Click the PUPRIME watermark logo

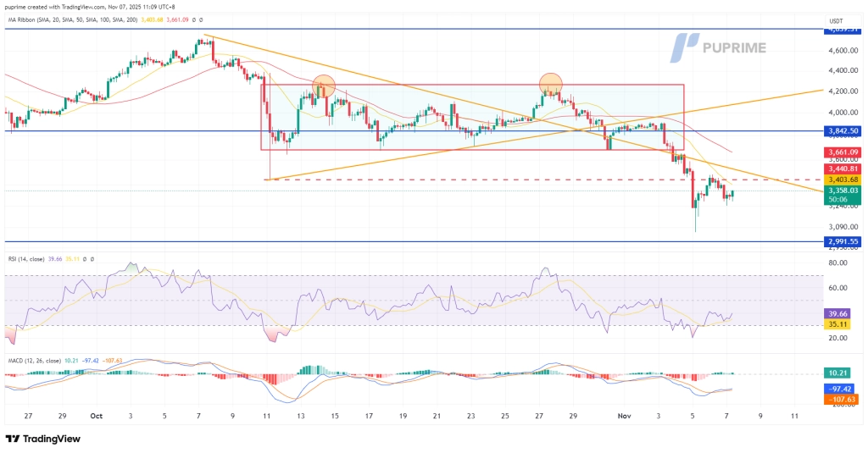point(720,48)
